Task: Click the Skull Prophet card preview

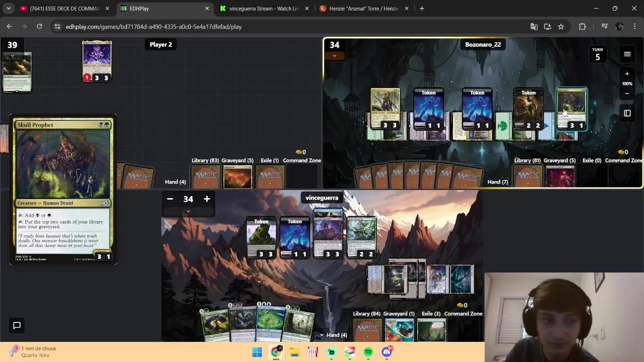Action: (x=63, y=191)
